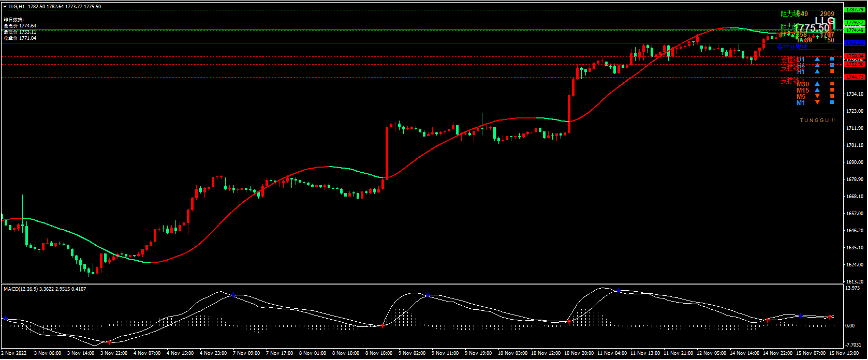
Task: Click the blue MACD arrow near 15 Nov 07:00
Action: pyautogui.click(x=800, y=315)
